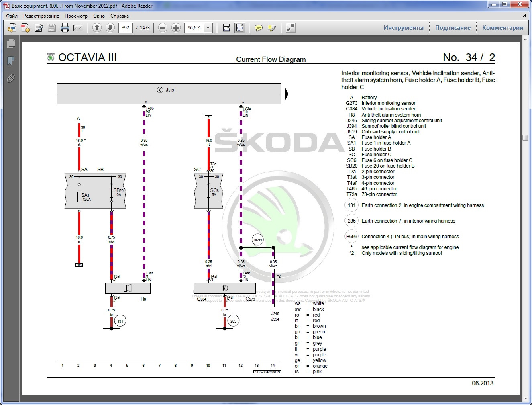
Task: Click the date '06.2013' in footer
Action: tap(483, 383)
